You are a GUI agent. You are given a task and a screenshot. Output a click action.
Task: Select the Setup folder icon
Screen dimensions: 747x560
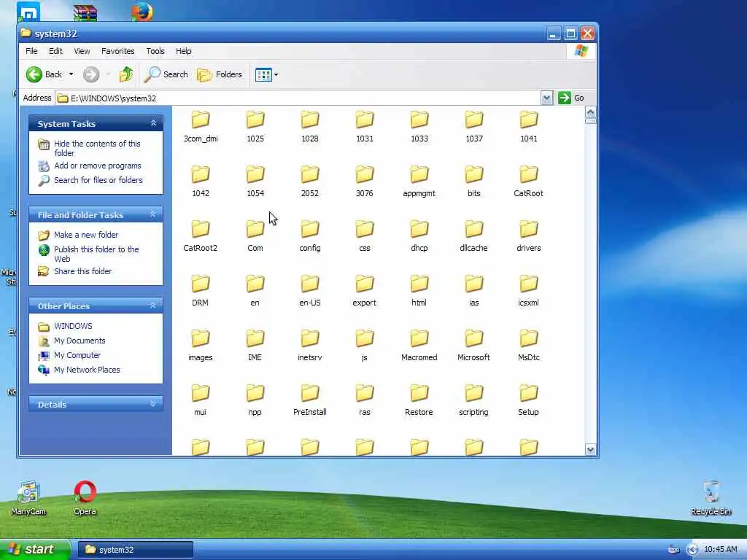click(x=528, y=393)
